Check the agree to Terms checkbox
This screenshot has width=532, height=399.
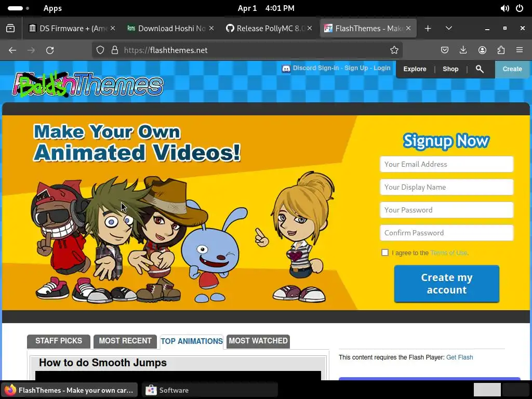pyautogui.click(x=385, y=252)
